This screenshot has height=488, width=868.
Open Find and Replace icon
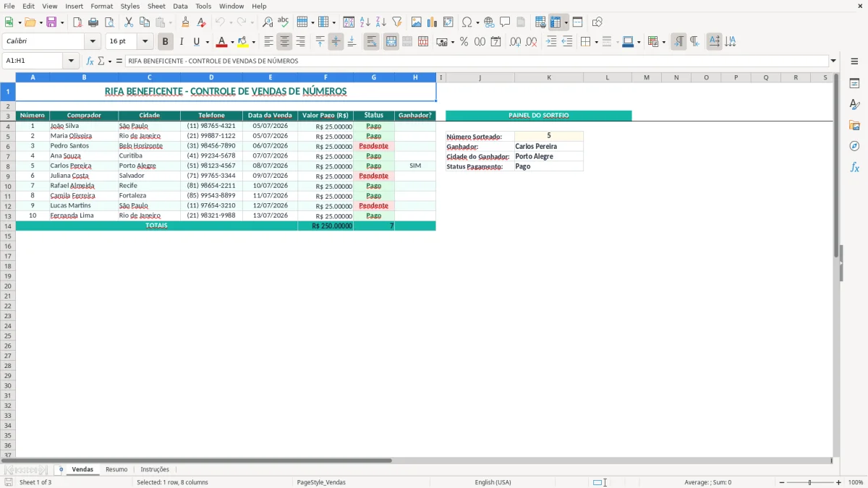pos(268,22)
